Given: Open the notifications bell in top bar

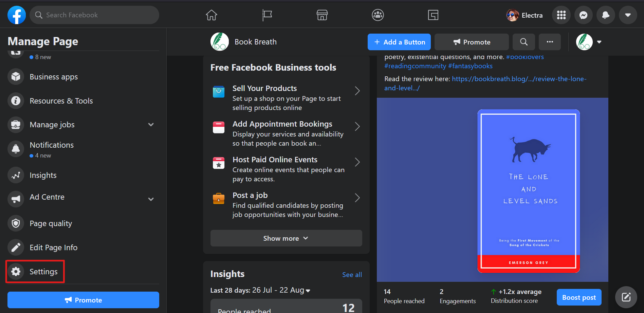Looking at the screenshot, I should coord(606,15).
